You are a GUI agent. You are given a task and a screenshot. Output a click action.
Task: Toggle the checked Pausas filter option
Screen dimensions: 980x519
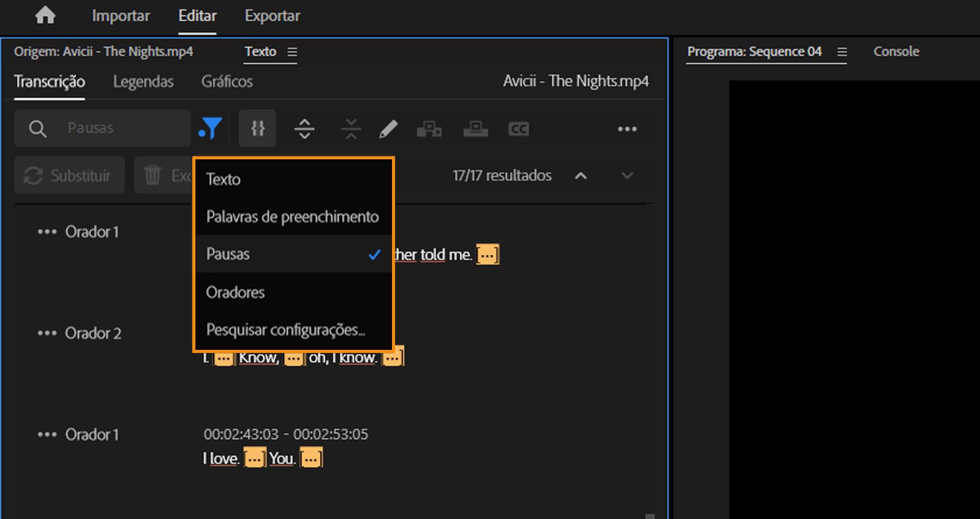tap(293, 254)
